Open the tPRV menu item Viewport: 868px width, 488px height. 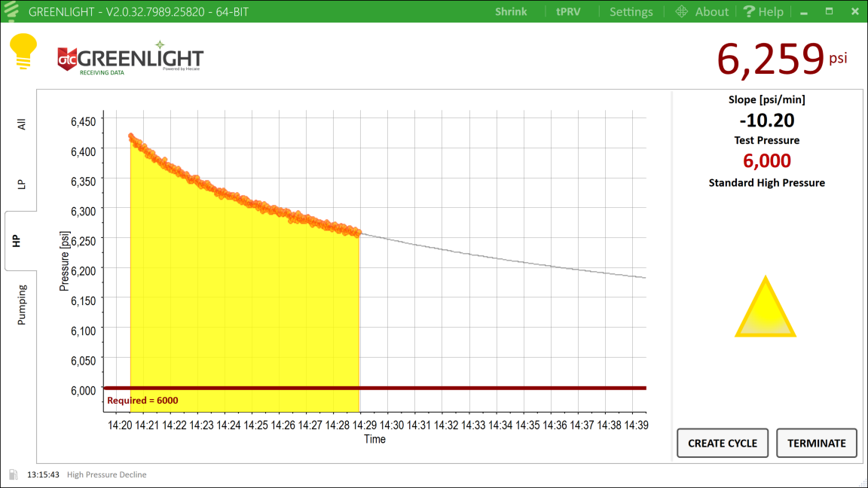(567, 11)
